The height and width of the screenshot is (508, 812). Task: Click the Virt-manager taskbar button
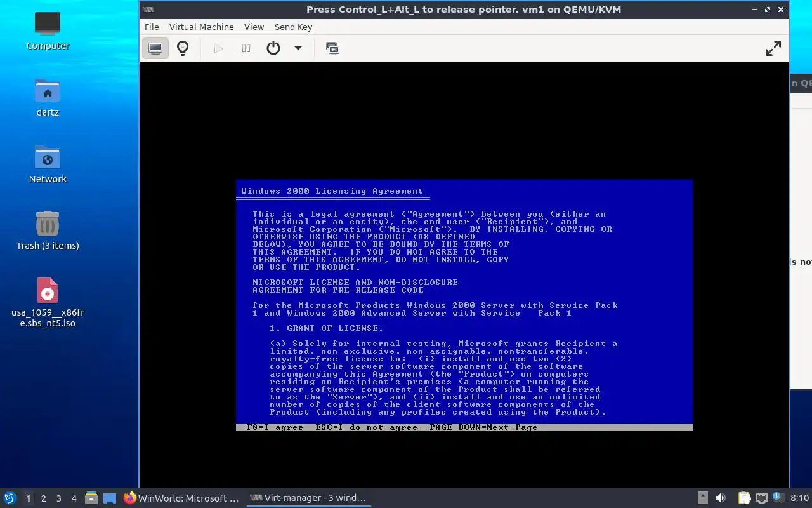pyautogui.click(x=308, y=498)
